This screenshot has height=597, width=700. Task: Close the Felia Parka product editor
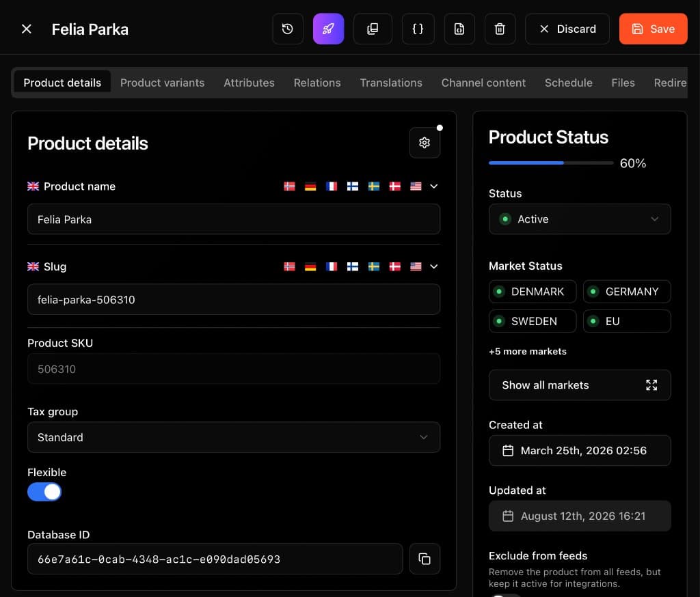coord(27,29)
